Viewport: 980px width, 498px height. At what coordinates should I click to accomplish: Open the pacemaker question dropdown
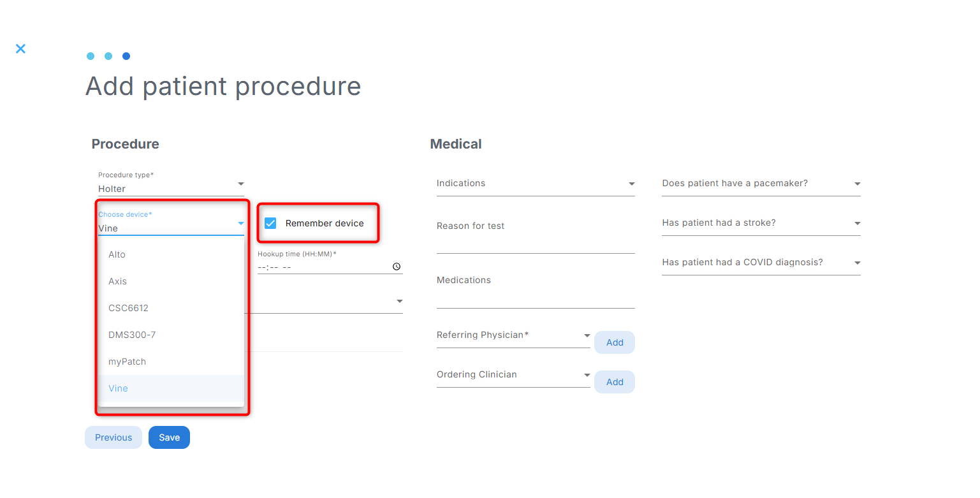761,184
